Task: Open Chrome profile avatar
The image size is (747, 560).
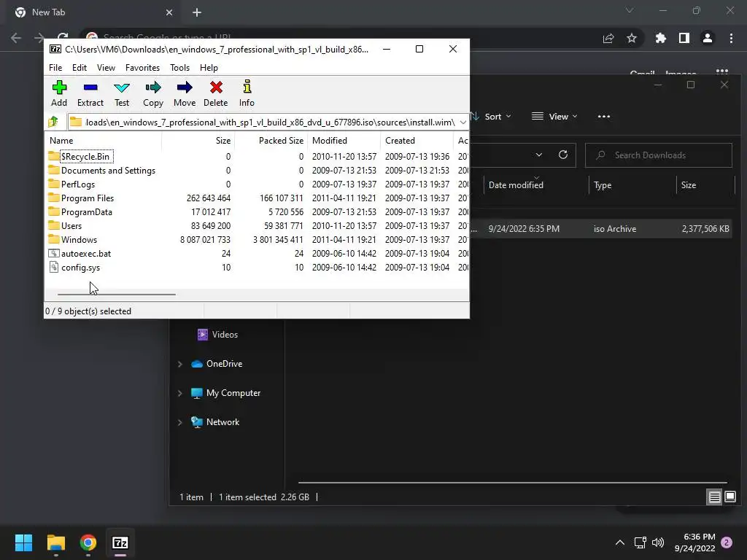Action: pos(708,38)
